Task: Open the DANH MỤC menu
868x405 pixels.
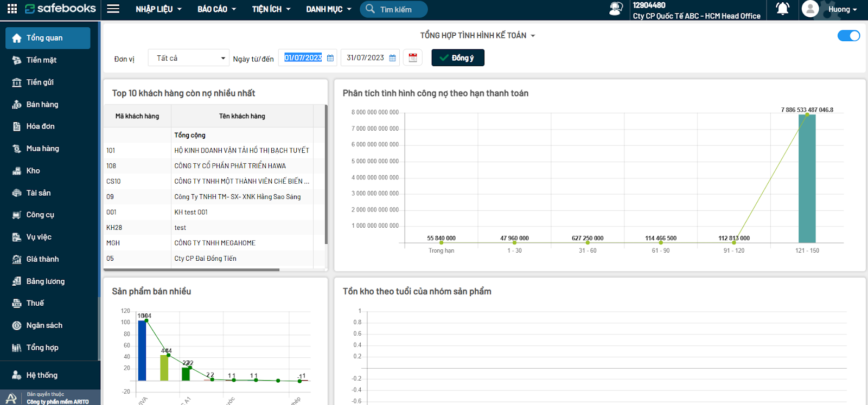Action: pyautogui.click(x=329, y=9)
